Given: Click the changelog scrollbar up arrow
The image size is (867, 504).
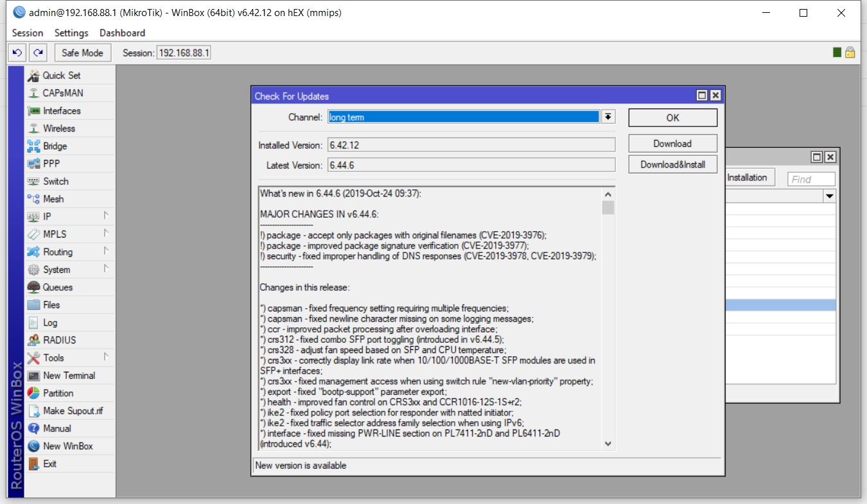Looking at the screenshot, I should 608,194.
